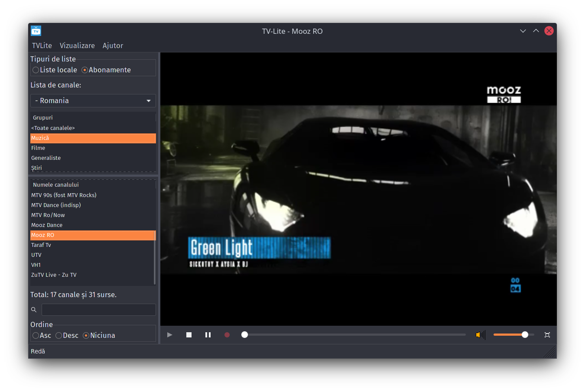Image resolution: width=585 pixels, height=392 pixels.
Task: Select channel Mooz Dance
Action: pos(92,225)
